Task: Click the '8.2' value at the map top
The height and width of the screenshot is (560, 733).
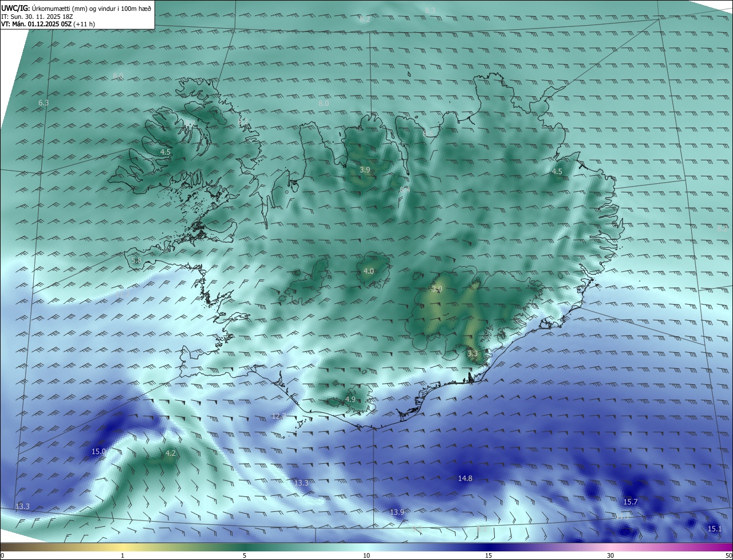Action: click(x=365, y=19)
